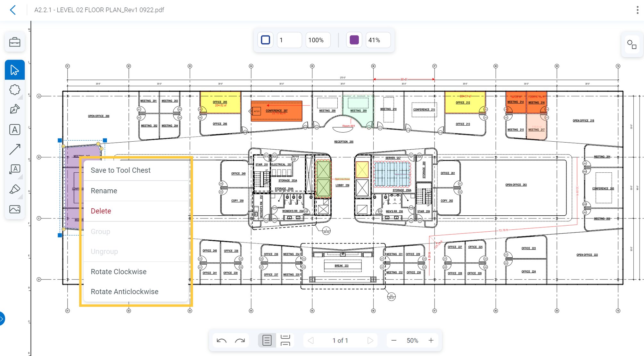
Task: Select the image insertion tool
Action: click(x=14, y=209)
